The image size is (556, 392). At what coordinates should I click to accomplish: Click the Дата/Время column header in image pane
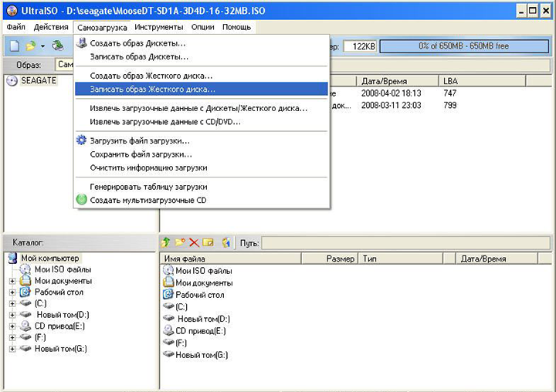coord(397,81)
